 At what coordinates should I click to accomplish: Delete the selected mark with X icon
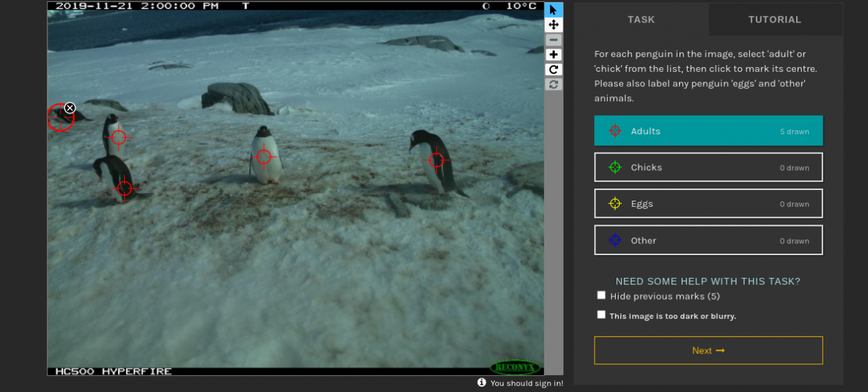point(70,108)
